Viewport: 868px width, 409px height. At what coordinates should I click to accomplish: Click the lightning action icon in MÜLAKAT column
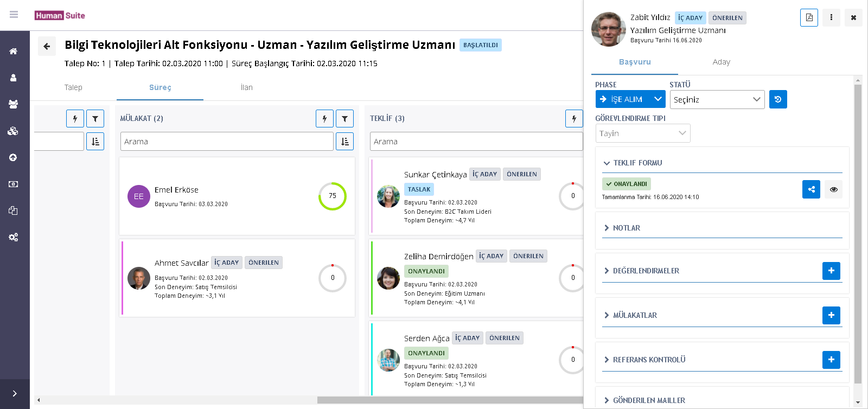click(x=324, y=118)
